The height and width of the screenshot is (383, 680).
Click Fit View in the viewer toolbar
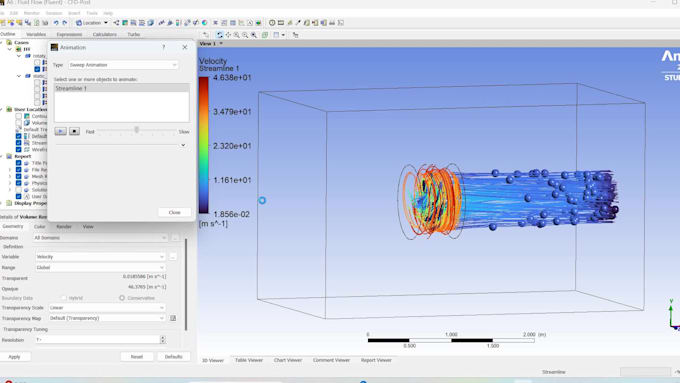[x=254, y=35]
